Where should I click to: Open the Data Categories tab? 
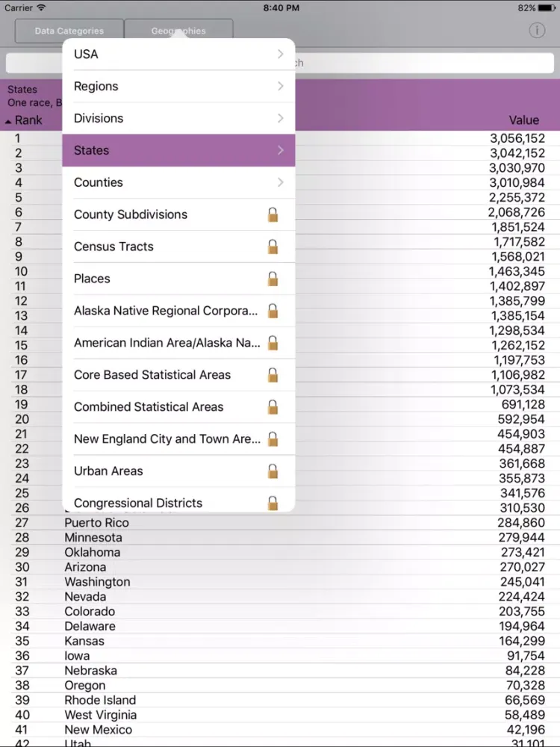pyautogui.click(x=69, y=31)
